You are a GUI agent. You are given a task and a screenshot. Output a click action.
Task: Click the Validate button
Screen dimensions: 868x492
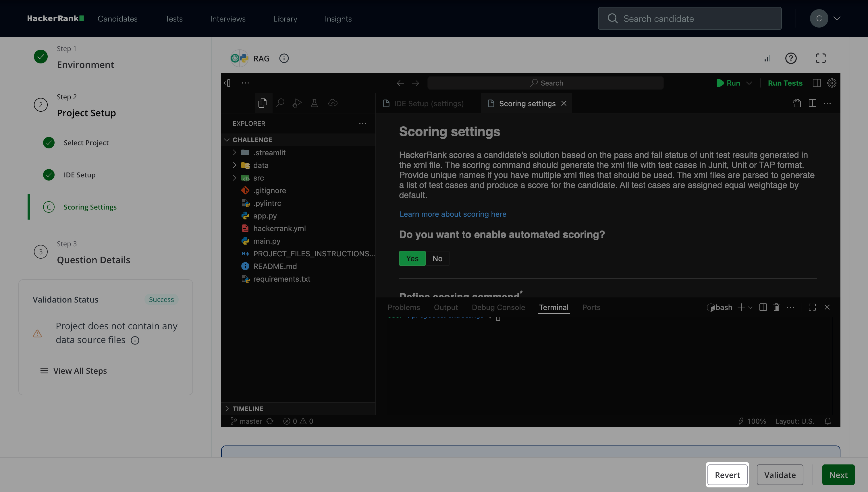click(780, 475)
